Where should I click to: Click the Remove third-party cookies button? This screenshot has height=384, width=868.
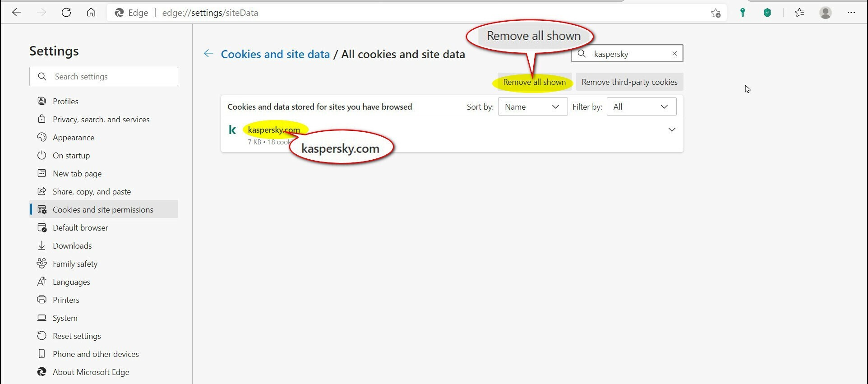click(629, 82)
